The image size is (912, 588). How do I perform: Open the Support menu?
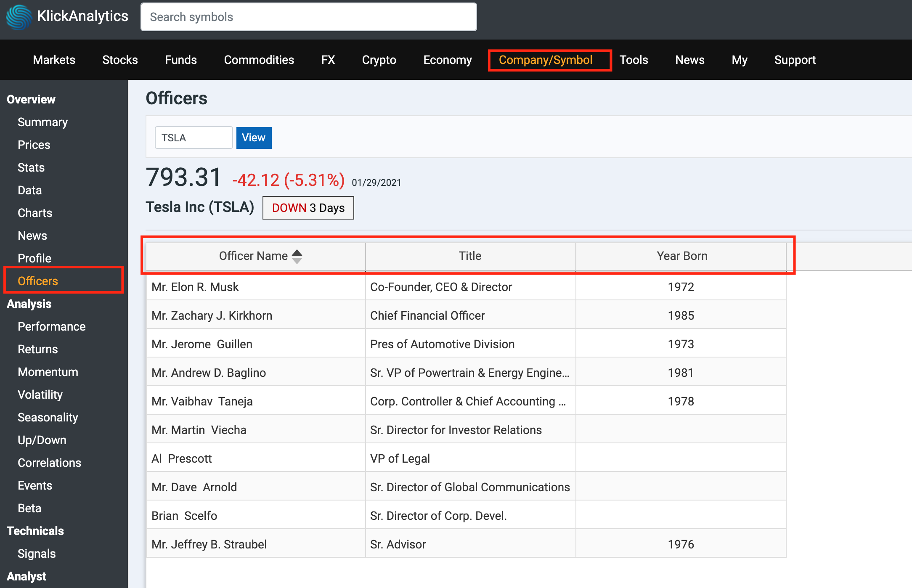795,60
